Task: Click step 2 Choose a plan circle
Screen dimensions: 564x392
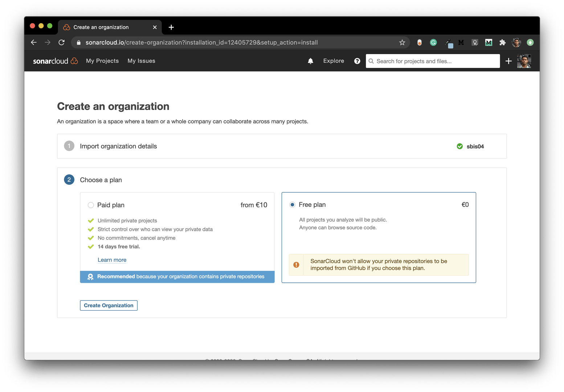Action: pos(69,180)
